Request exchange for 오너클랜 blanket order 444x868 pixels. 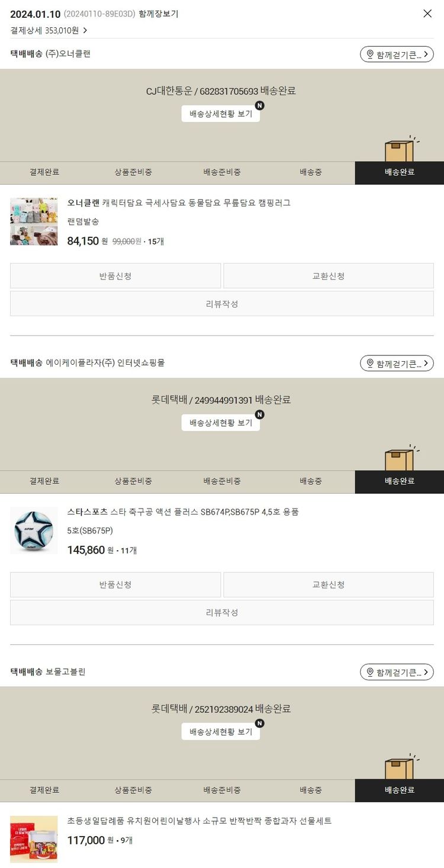point(329,276)
